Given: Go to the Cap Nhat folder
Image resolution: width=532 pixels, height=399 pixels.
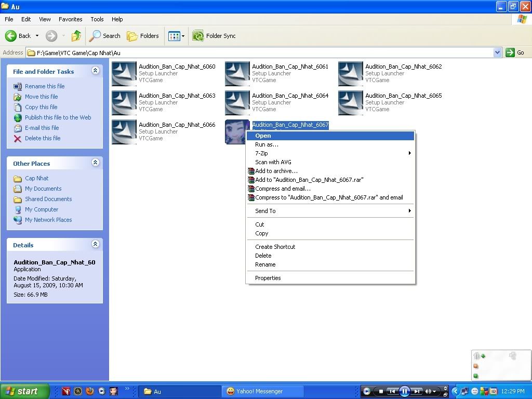Looking at the screenshot, I should click(x=37, y=179).
